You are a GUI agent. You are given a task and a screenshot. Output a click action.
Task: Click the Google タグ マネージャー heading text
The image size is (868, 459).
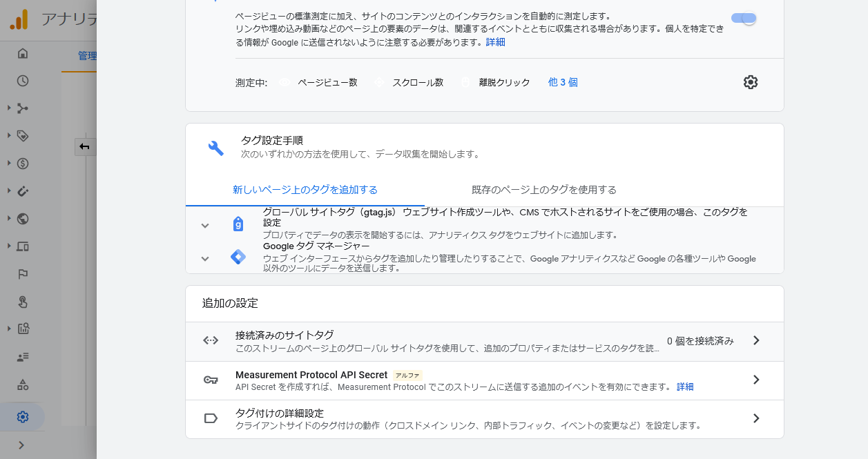(316, 246)
